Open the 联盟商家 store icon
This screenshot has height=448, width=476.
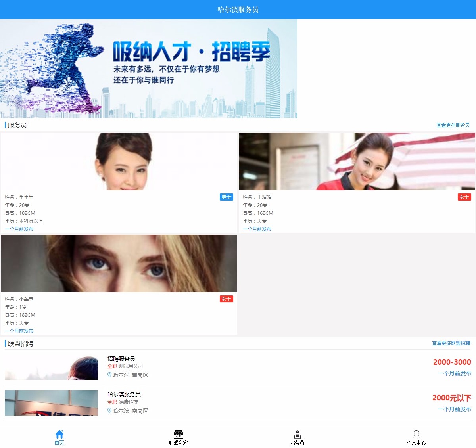(x=178, y=435)
